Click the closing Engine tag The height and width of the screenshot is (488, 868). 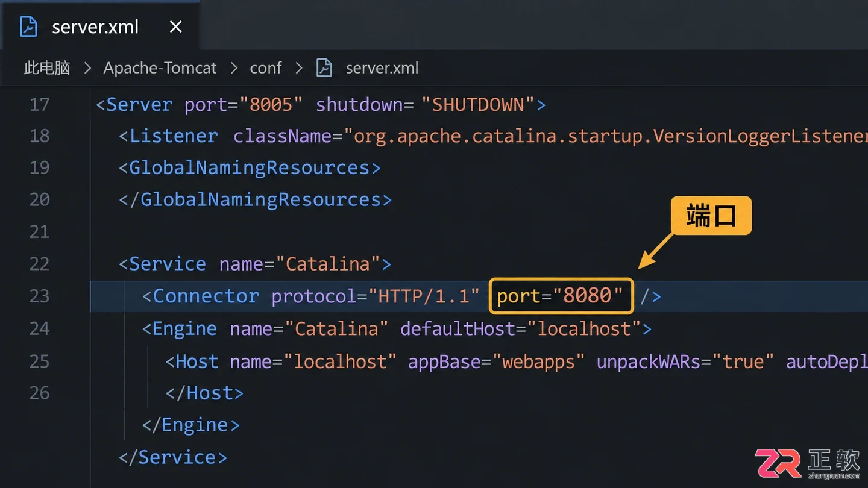pyautogui.click(x=190, y=425)
